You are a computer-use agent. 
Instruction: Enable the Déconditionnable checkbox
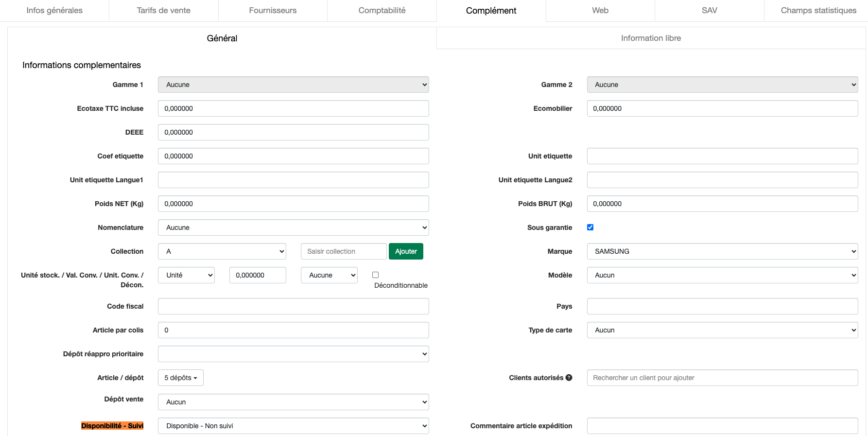(375, 275)
